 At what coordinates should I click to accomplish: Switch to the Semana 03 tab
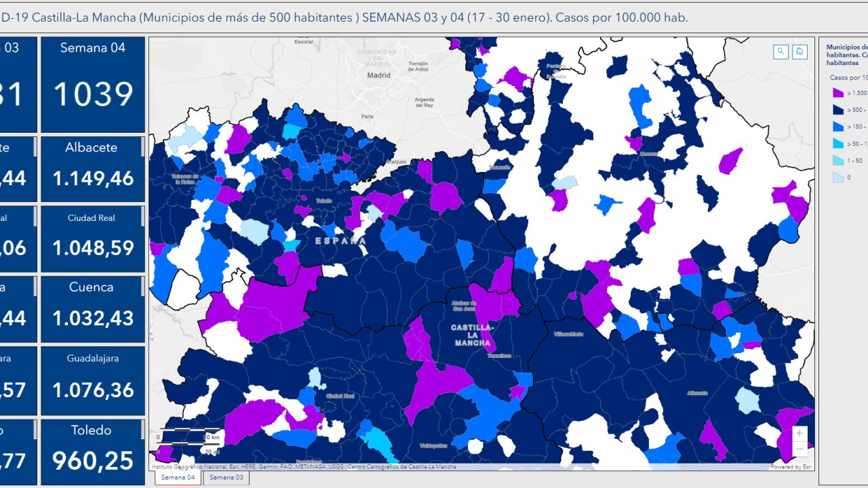point(226,478)
